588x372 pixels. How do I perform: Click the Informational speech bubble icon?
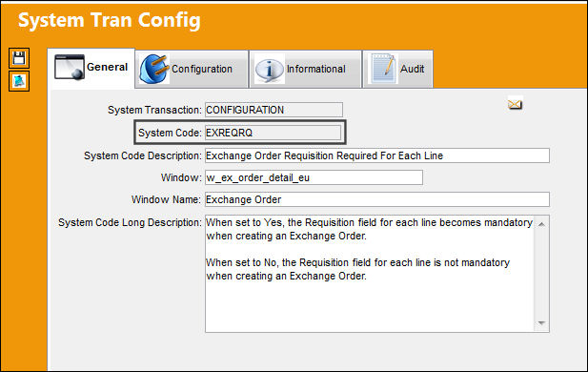269,69
